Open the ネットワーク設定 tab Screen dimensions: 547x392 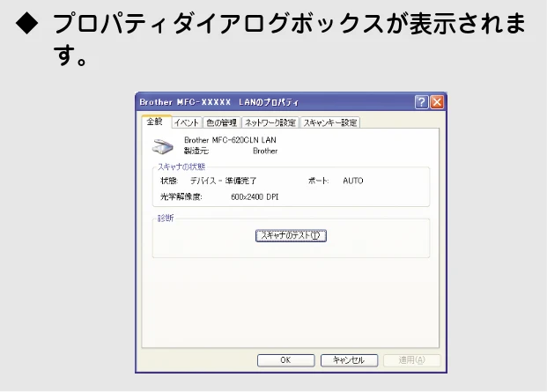(x=270, y=122)
